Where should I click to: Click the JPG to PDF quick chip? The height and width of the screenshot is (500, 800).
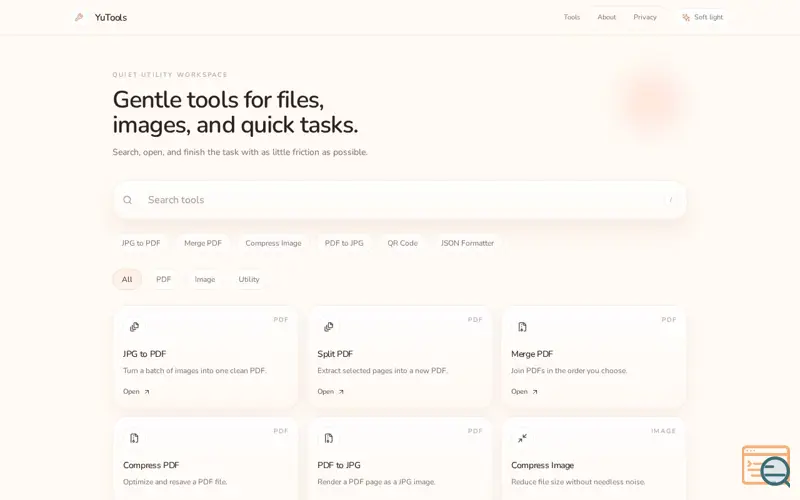click(141, 243)
